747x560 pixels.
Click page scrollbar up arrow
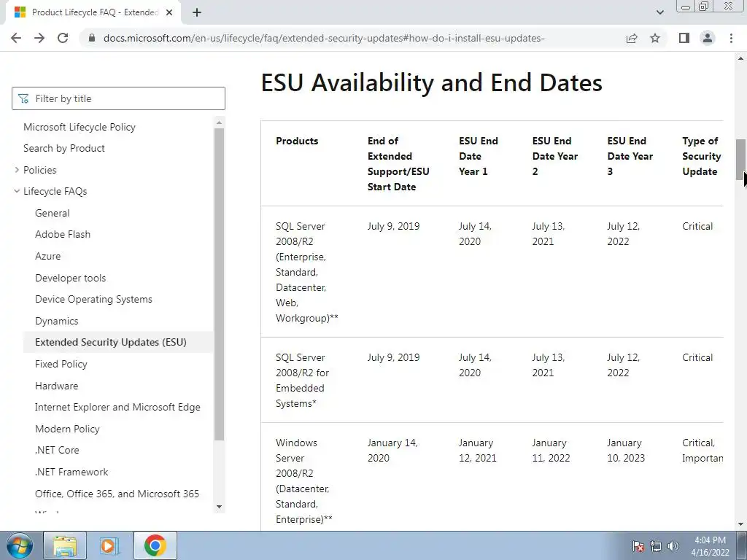click(741, 58)
